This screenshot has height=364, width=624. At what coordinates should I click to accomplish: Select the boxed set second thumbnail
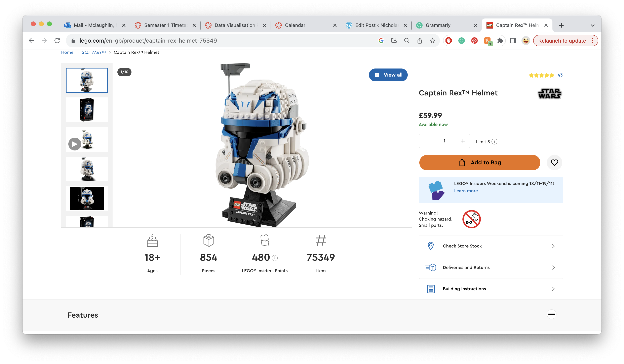(x=87, y=110)
